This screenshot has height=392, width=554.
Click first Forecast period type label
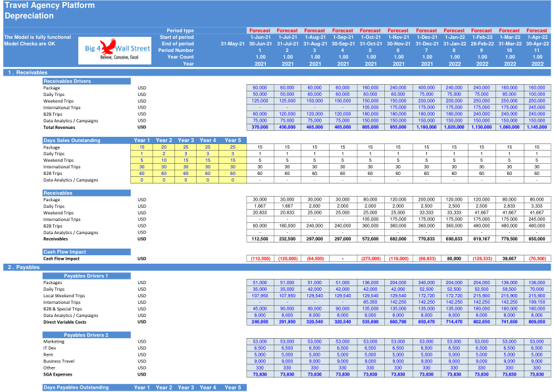pos(260,31)
